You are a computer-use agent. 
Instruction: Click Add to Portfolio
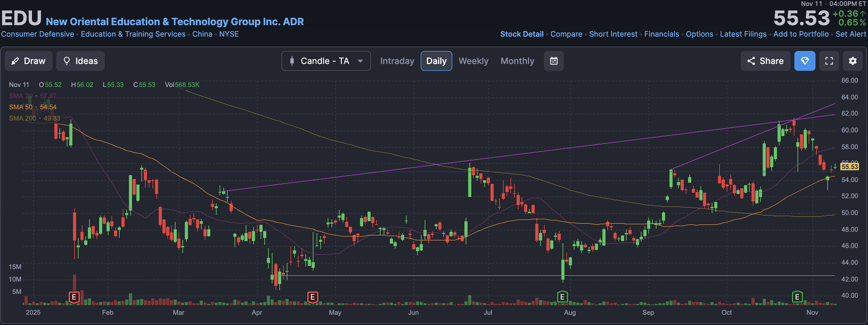point(801,34)
